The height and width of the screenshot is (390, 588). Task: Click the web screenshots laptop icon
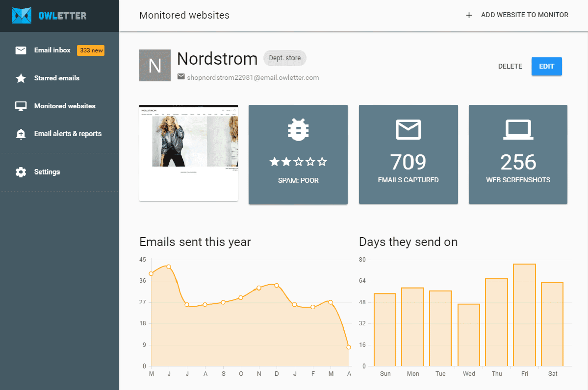point(517,129)
